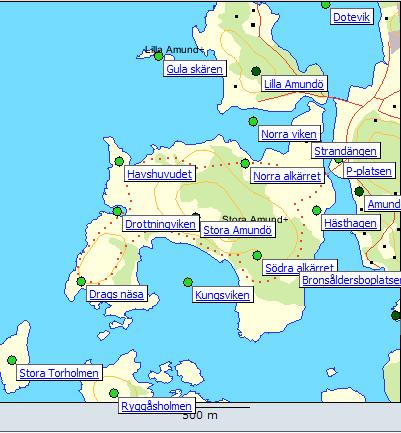Select the green dot at Norra viken
Screen dimensions: 401x433
pos(253,121)
